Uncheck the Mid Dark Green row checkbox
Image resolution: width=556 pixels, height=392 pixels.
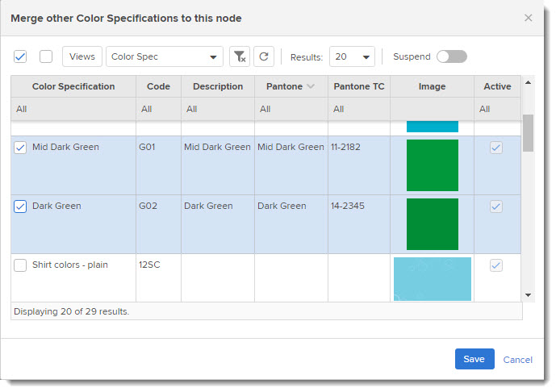pyautogui.click(x=20, y=148)
